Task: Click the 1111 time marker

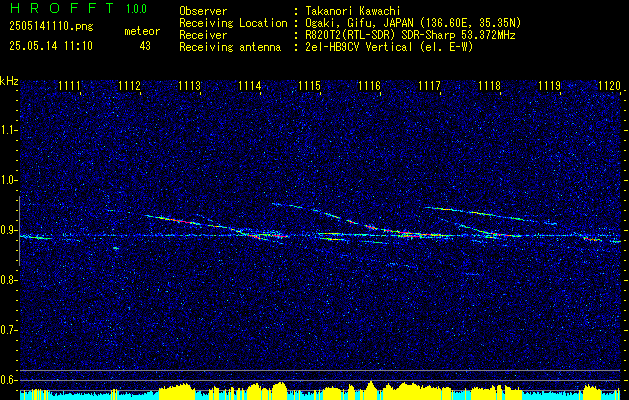Action: [x=69, y=86]
